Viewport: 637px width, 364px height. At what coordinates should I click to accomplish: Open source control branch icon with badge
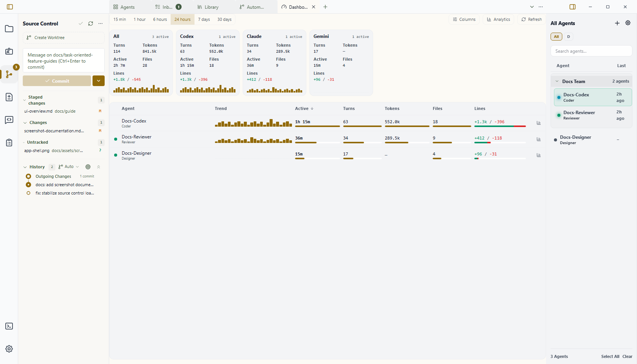click(x=9, y=74)
